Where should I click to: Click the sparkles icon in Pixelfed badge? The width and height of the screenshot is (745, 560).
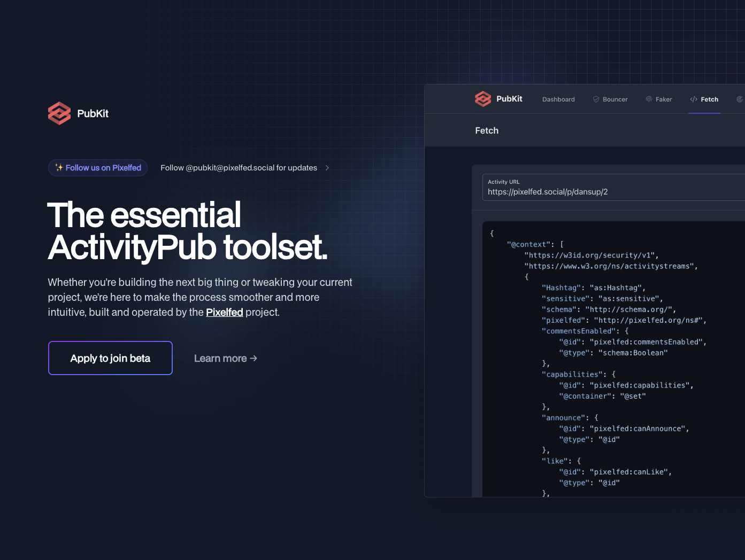tap(59, 167)
